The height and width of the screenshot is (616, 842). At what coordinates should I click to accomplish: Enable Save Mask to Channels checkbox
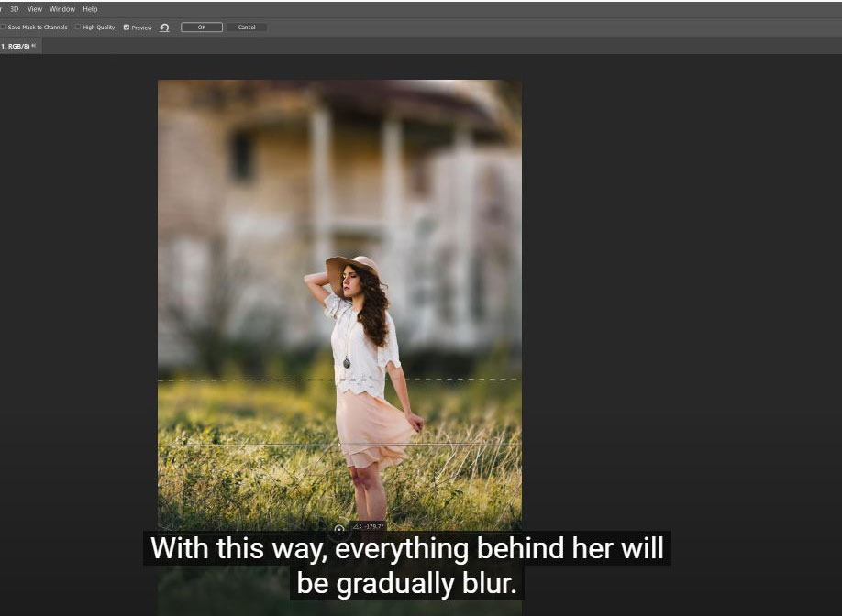pyautogui.click(x=3, y=27)
